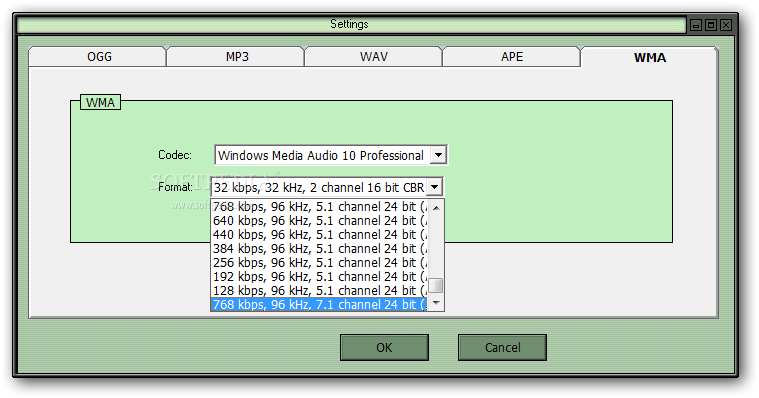Click the format list scroll up arrow
Image resolution: width=759 pixels, height=398 pixels.
tap(436, 207)
